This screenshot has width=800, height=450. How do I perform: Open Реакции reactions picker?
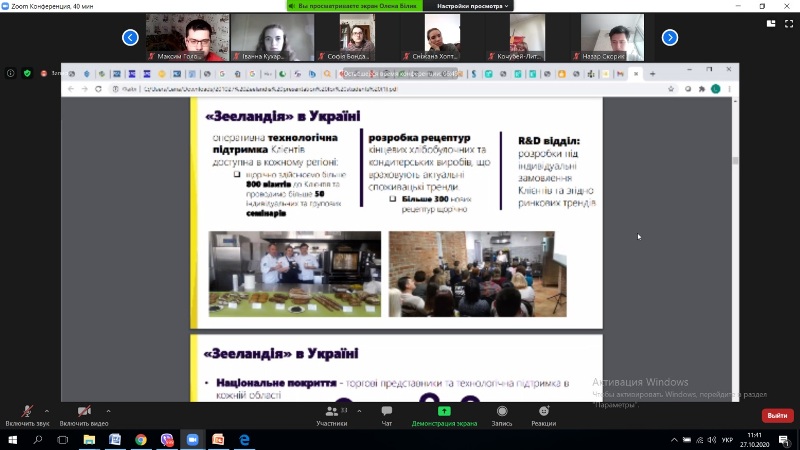click(543, 415)
